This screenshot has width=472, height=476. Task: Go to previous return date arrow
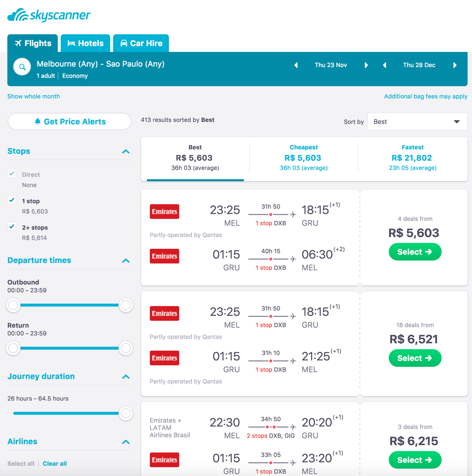pos(385,65)
